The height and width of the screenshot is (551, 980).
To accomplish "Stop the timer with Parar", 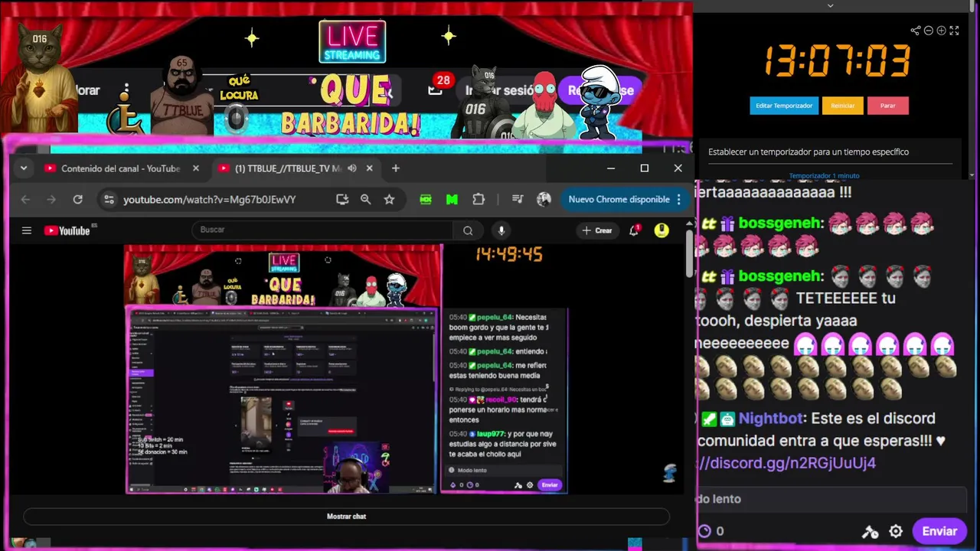I will 888,106.
